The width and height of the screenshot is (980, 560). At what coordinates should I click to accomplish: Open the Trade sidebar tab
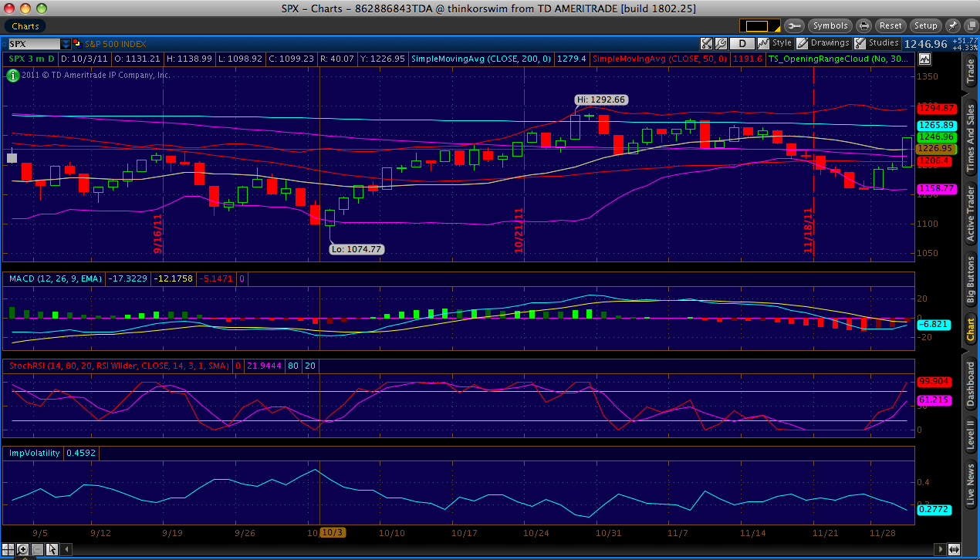971,70
